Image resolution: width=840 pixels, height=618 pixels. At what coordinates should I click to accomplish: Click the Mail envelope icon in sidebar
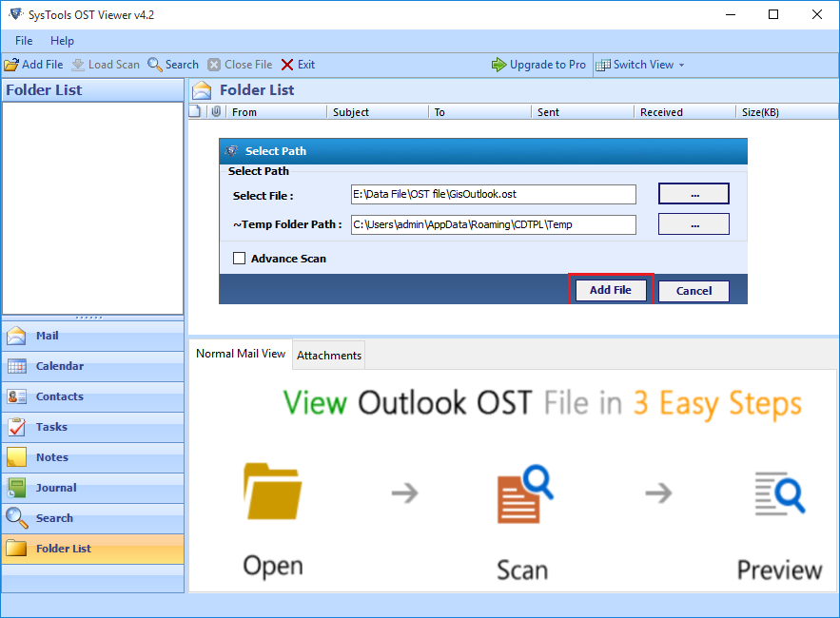pyautogui.click(x=16, y=336)
